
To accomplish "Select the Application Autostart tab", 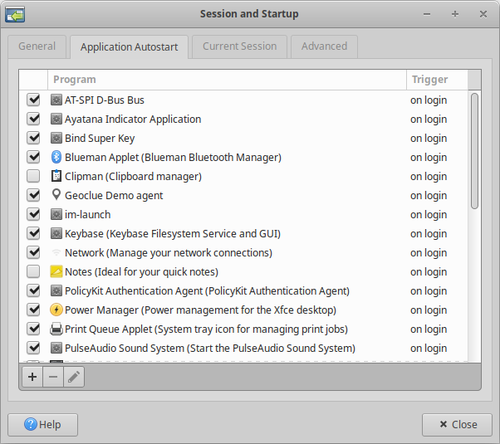I will point(129,47).
